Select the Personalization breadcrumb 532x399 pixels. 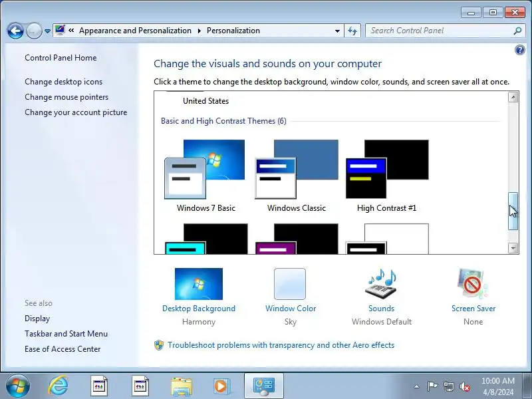click(x=233, y=31)
